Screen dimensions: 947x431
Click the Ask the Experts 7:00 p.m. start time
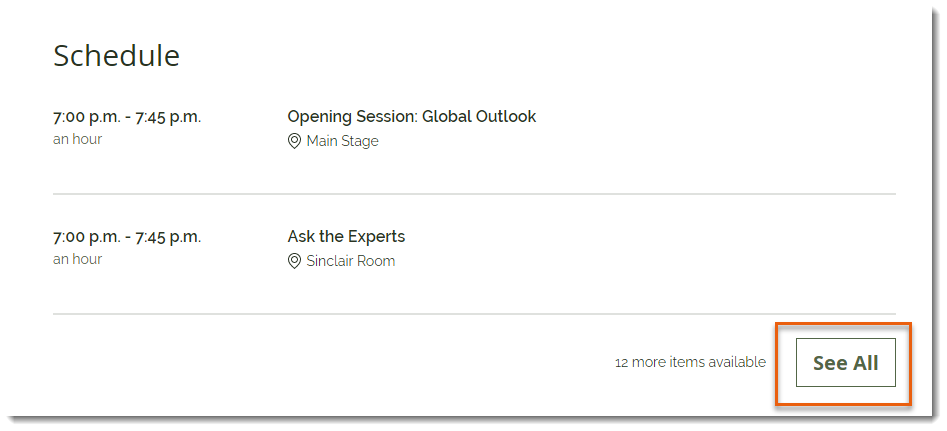click(86, 237)
